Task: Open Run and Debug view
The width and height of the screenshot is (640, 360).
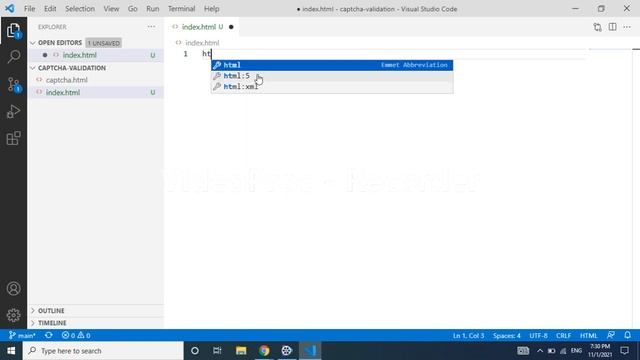Action: tap(13, 111)
